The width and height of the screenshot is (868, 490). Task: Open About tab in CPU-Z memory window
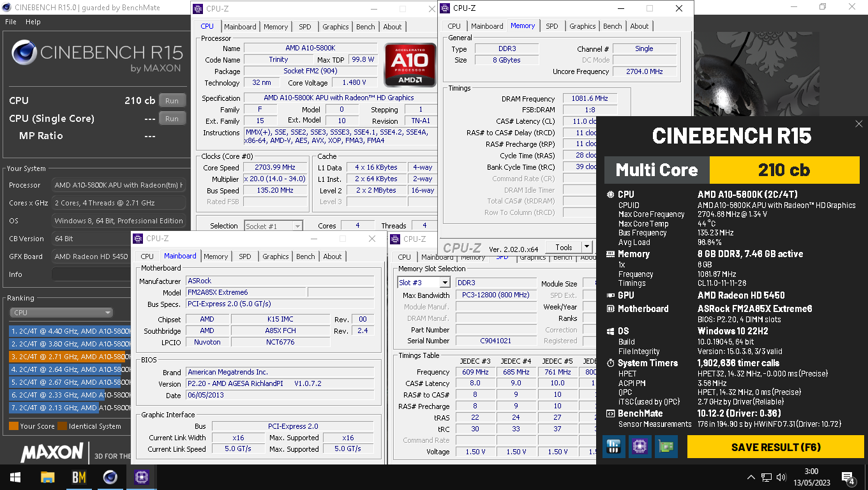[x=640, y=26]
